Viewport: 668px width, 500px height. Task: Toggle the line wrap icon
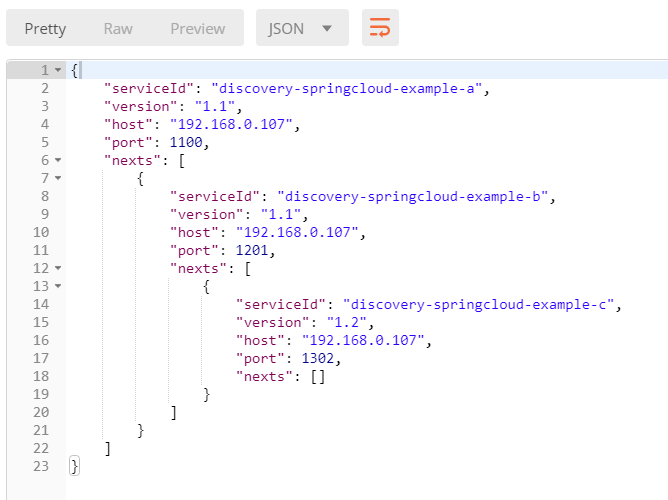[x=380, y=28]
